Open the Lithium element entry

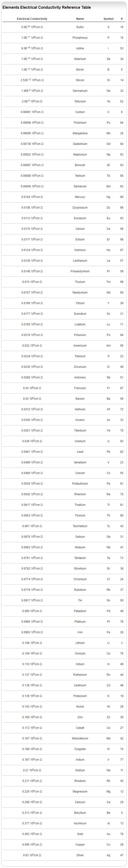pos(80,643)
